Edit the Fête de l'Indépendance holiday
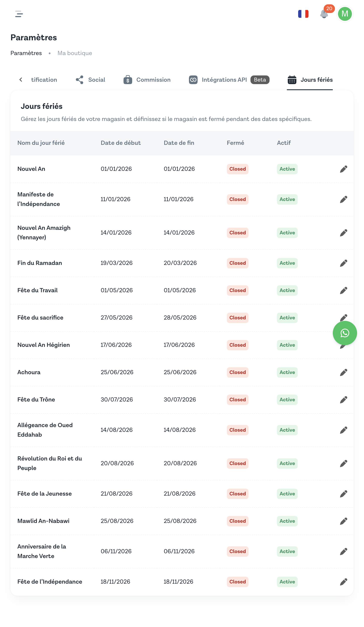Viewport: 364px width, 627px height. pyautogui.click(x=343, y=582)
